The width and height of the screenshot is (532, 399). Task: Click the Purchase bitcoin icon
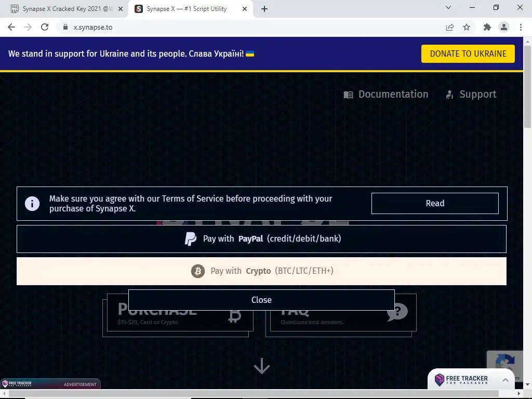(x=234, y=315)
